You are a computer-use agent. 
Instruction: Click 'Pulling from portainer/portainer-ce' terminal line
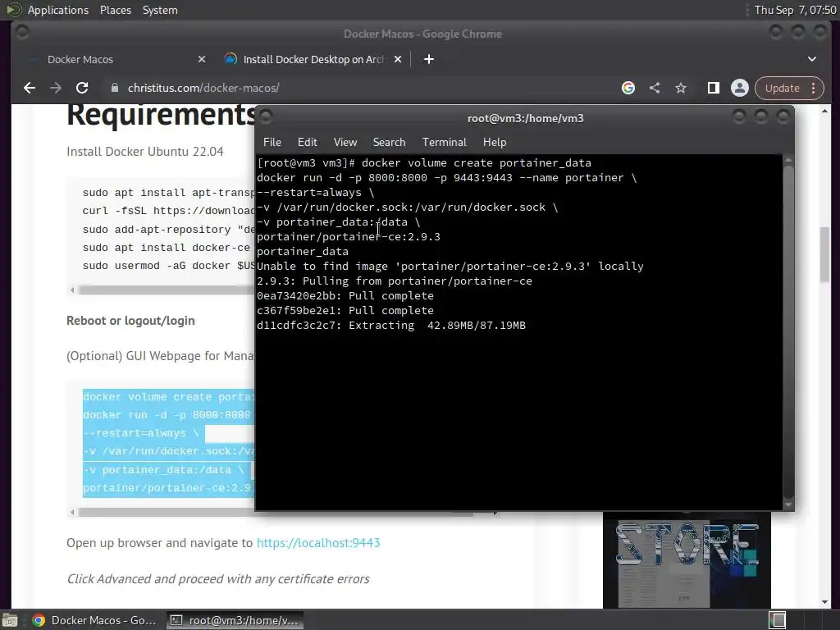pos(395,281)
